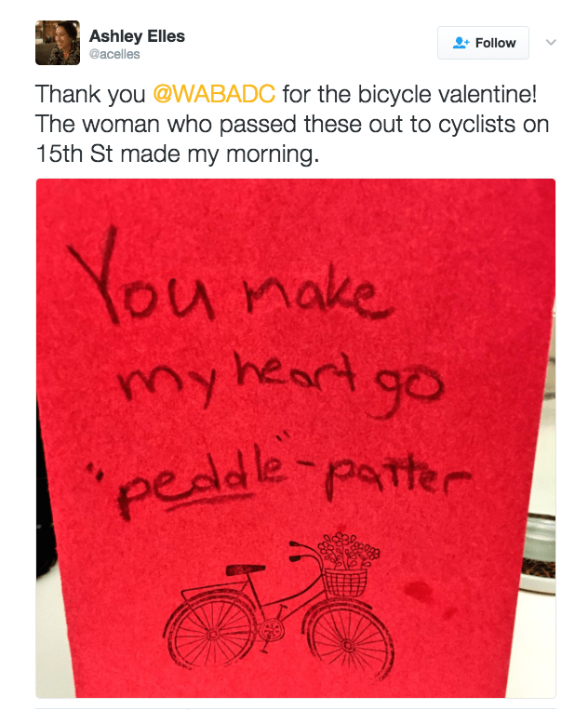Click the bicycle's rear wheel drawing

(210, 632)
